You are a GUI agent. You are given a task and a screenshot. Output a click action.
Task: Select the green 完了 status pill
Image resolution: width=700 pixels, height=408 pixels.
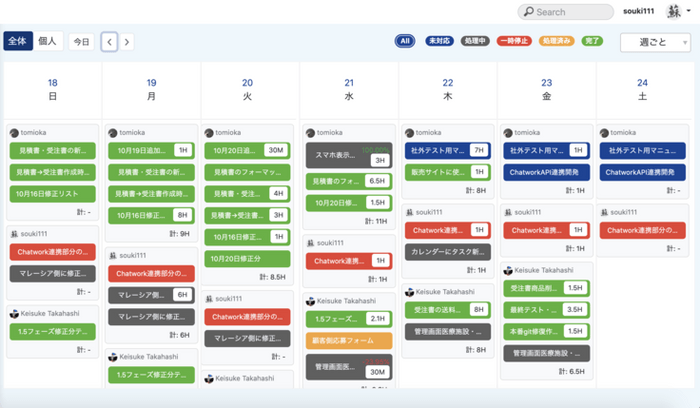(x=592, y=41)
